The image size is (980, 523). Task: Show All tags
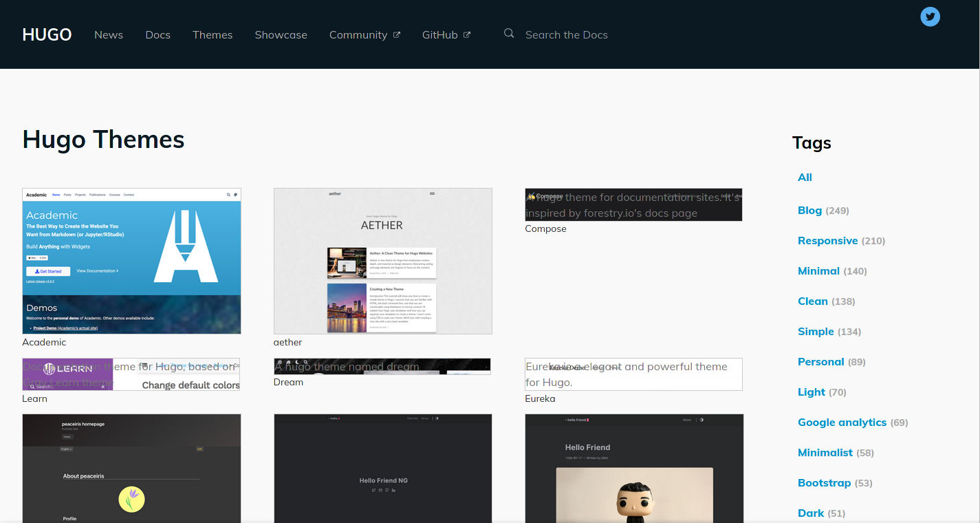(x=805, y=178)
